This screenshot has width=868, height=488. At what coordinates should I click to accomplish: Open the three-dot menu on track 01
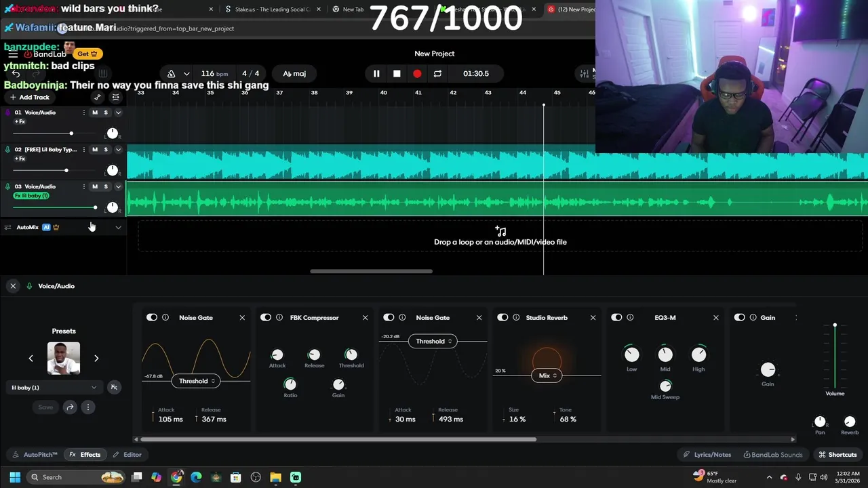click(84, 113)
